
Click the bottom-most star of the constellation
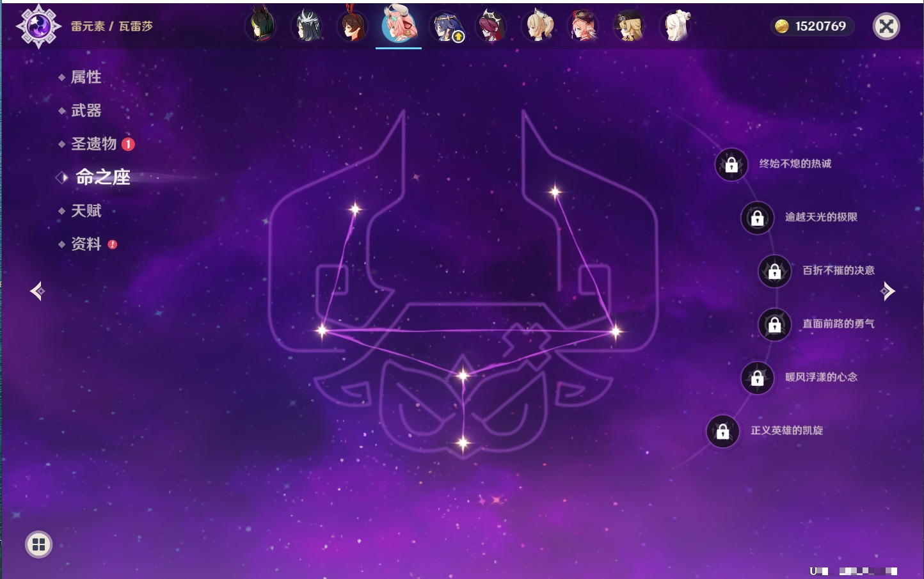pos(463,442)
